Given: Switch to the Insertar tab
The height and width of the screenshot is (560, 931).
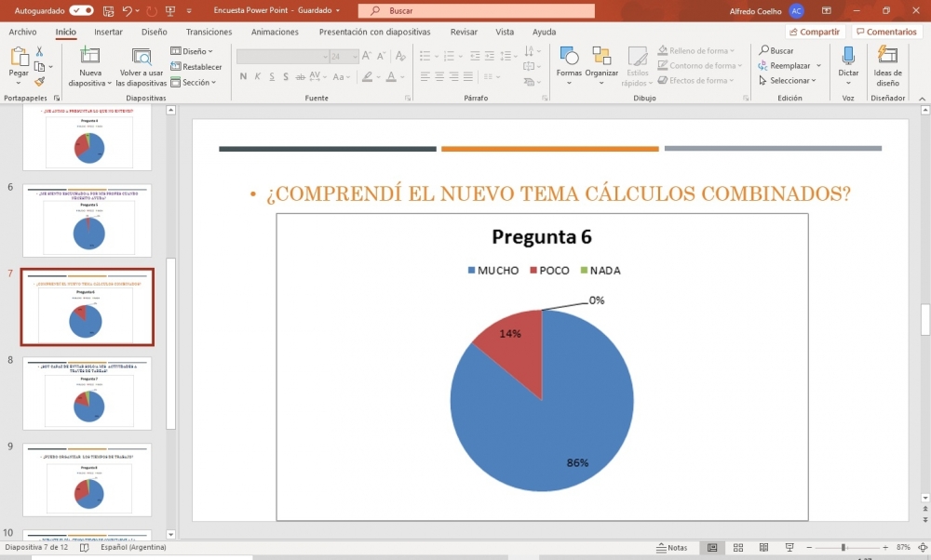Looking at the screenshot, I should click(x=108, y=32).
